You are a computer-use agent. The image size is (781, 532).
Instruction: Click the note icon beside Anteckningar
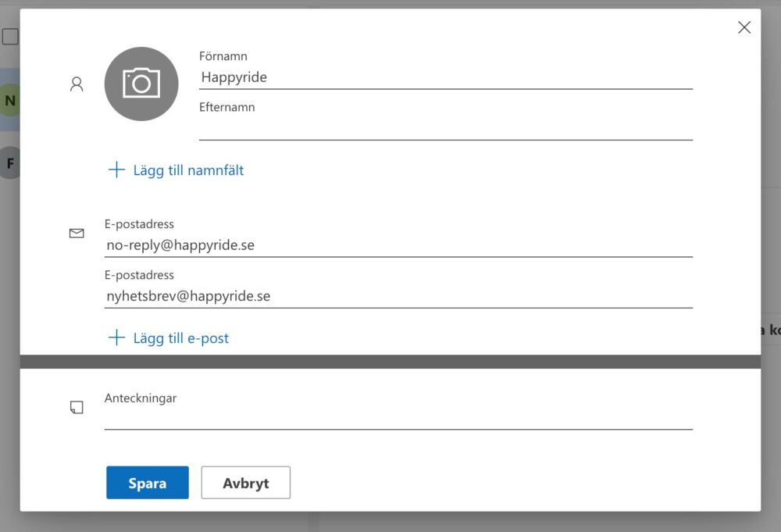(x=77, y=407)
